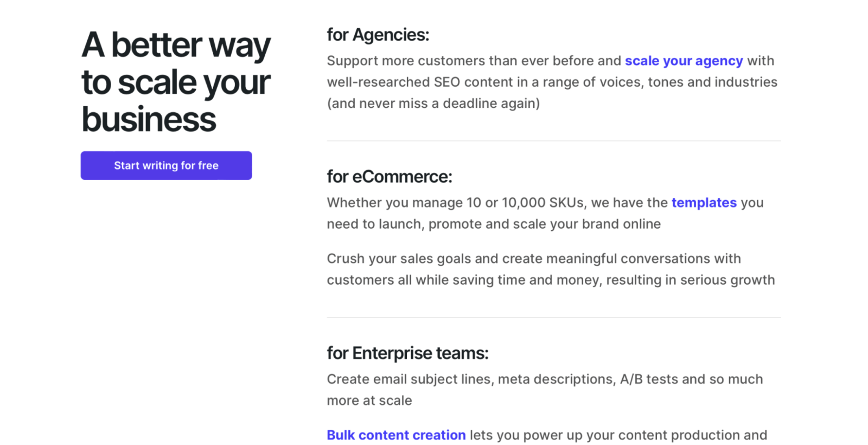
Task: Click the more at scale text
Action: click(369, 401)
